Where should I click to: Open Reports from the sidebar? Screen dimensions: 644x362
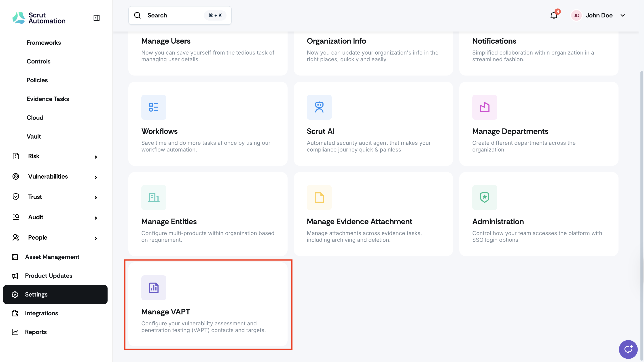click(x=36, y=332)
